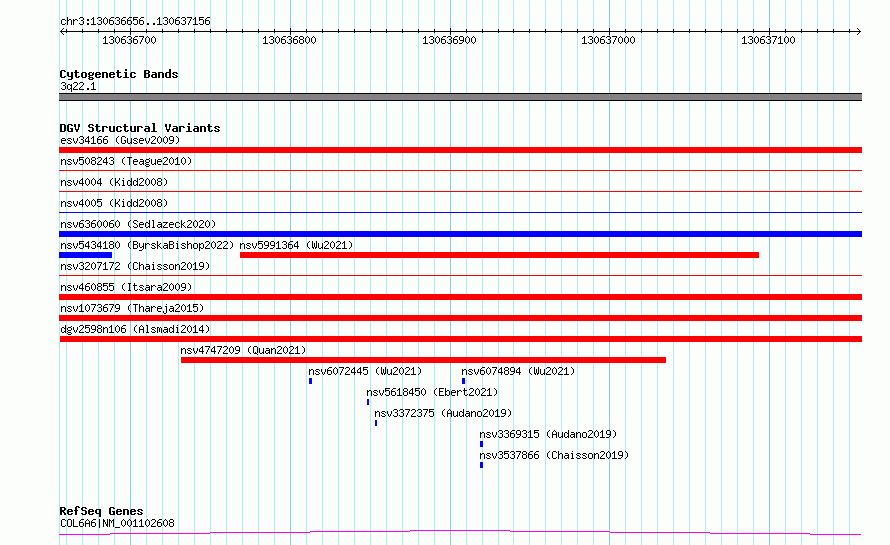Click the blue nsv3369315 marker
The height and width of the screenshot is (545, 890).
tap(481, 444)
